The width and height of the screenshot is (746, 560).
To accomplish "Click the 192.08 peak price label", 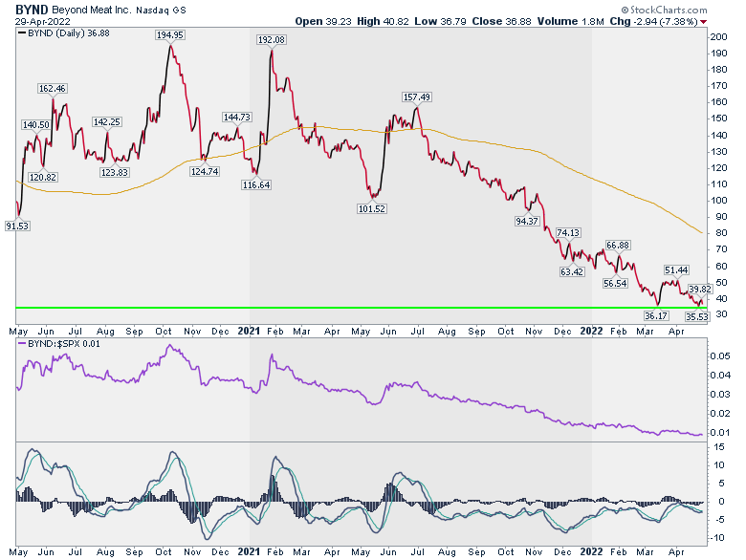I will click(272, 40).
